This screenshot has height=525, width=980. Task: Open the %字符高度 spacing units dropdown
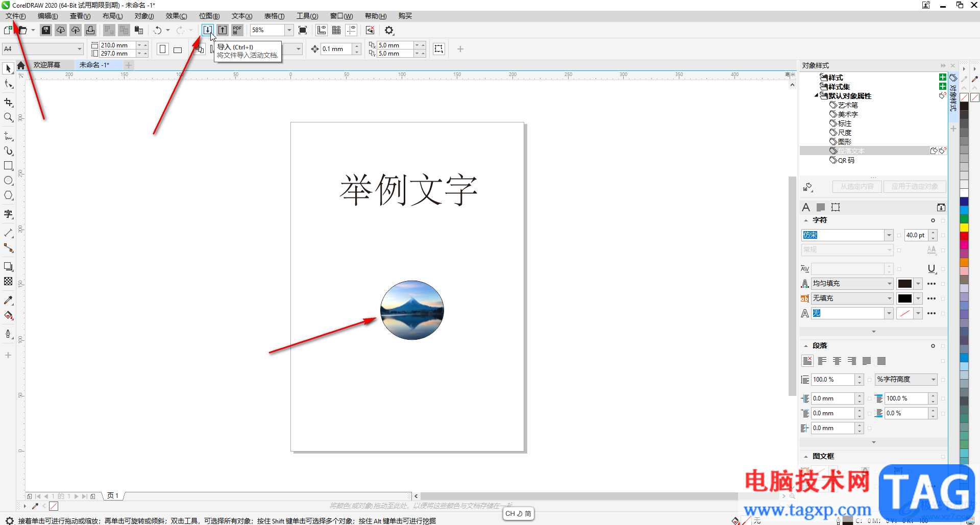(x=933, y=380)
